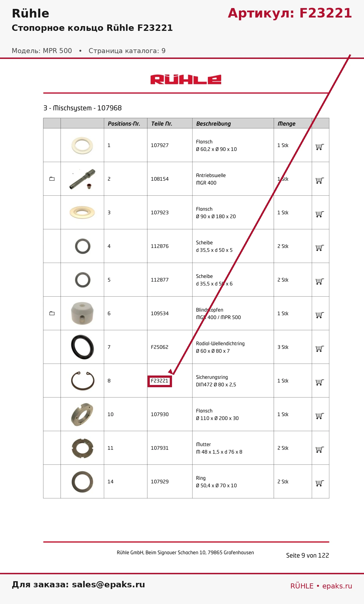This screenshot has width=364, height=604.
Task: Click cart icon for Radial-Wellendichtring F25062
Action: (320, 349)
